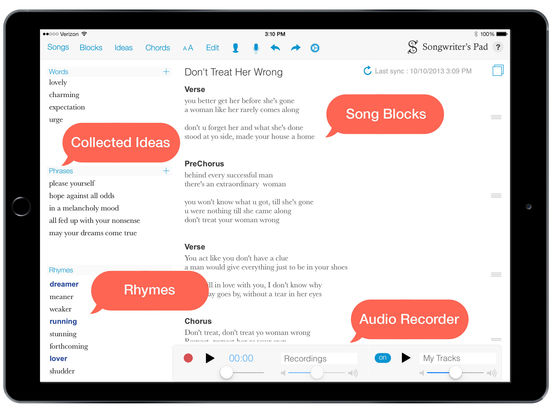Tap the 00:00 recording timer
The image size is (552, 414).
241,358
